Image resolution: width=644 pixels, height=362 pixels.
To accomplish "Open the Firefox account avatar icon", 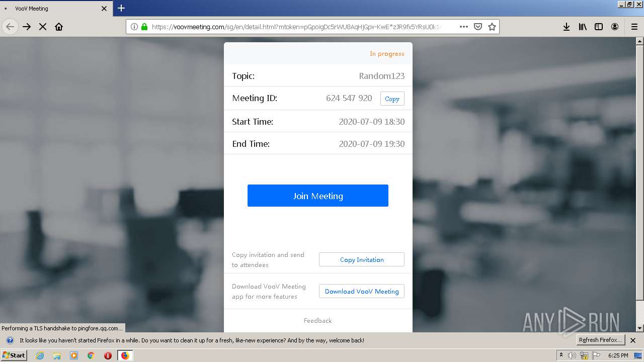I will pyautogui.click(x=615, y=27).
